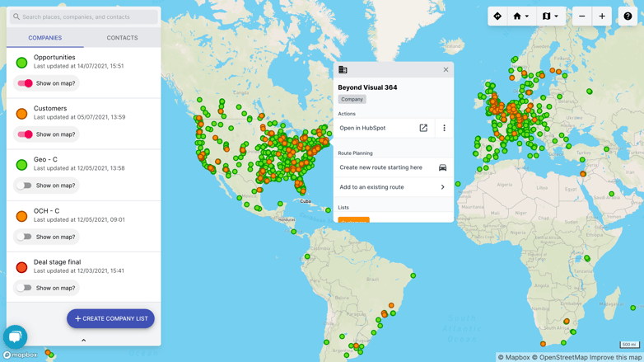The width and height of the screenshot is (644, 362).
Task: Click the Deal stage final list title
Action: click(x=57, y=262)
